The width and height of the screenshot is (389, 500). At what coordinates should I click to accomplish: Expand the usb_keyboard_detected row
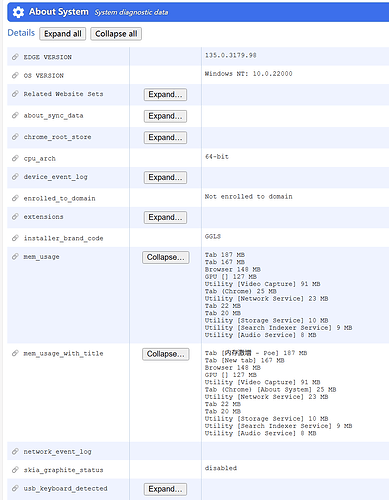click(165, 489)
